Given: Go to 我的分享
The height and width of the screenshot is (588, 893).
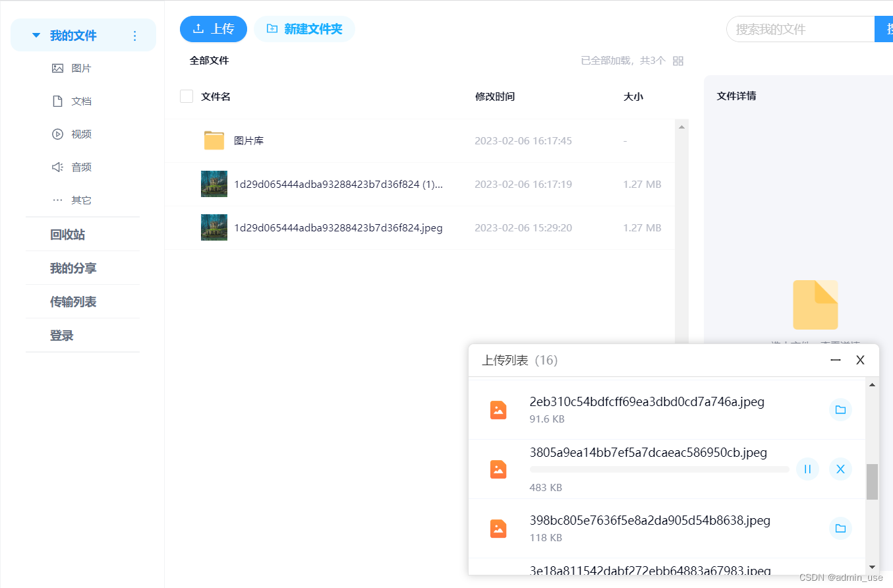Looking at the screenshot, I should point(73,268).
